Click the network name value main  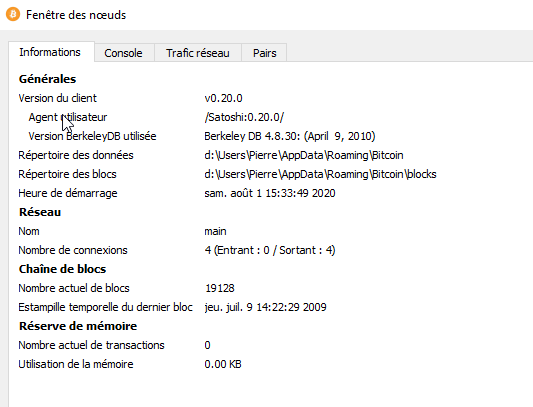tap(215, 231)
